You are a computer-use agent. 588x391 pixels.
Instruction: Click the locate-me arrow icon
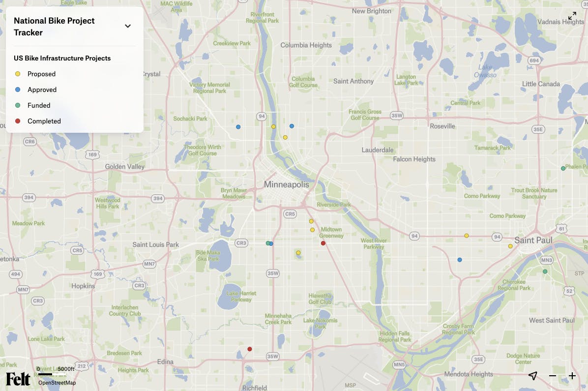533,375
